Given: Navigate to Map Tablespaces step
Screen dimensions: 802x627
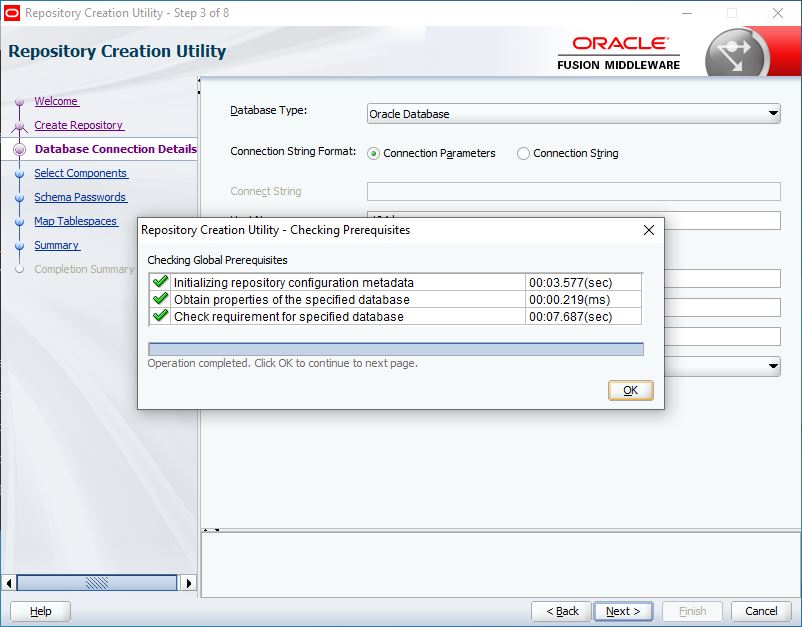Looking at the screenshot, I should tap(75, 221).
